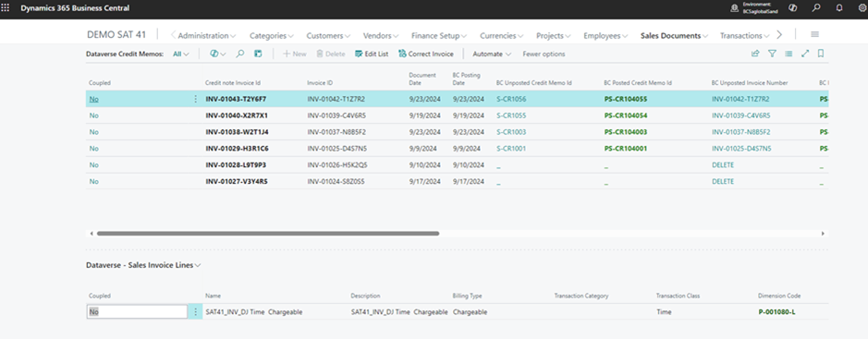
Task: Open unposted credit memo S-CR1003
Action: tap(511, 132)
